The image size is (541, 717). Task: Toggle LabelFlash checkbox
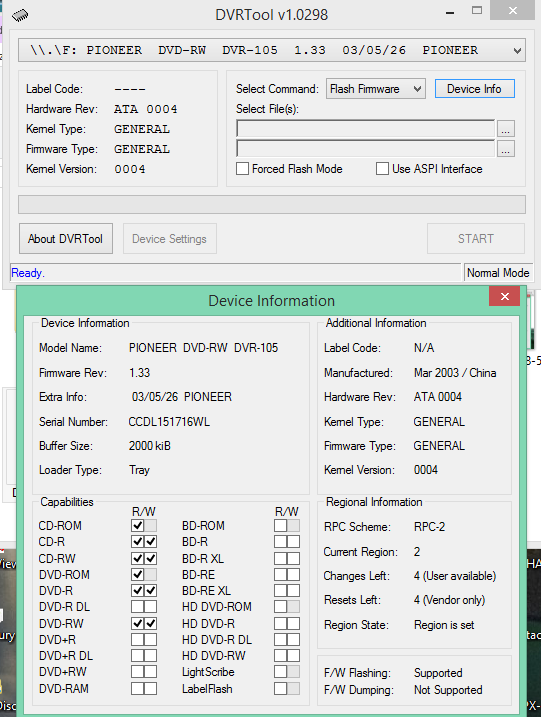pos(281,689)
